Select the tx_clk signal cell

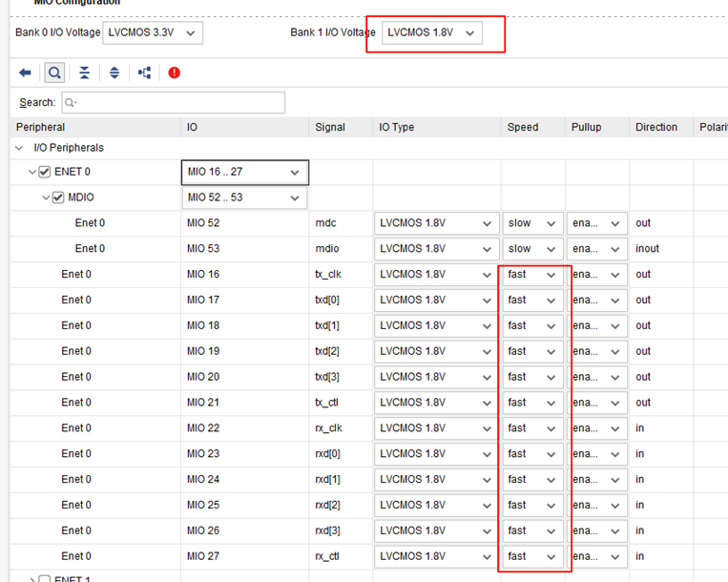click(341, 275)
